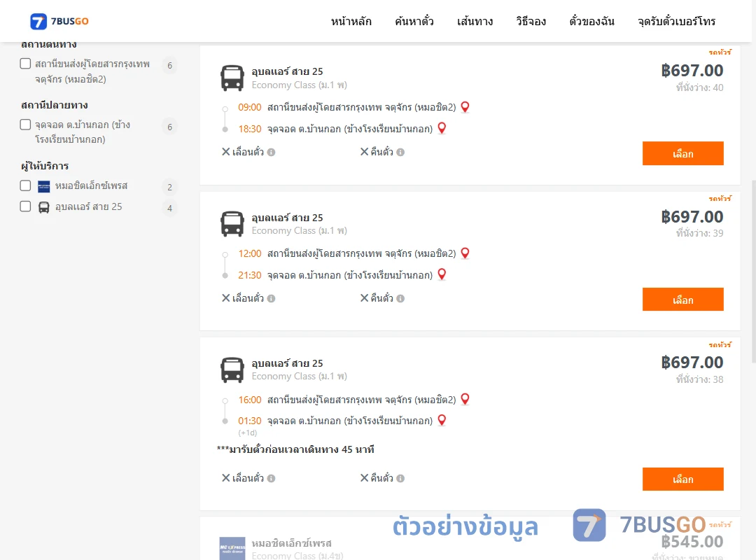
Task: Tick the หมอชิต2 origin station checkbox
Action: 26,64
